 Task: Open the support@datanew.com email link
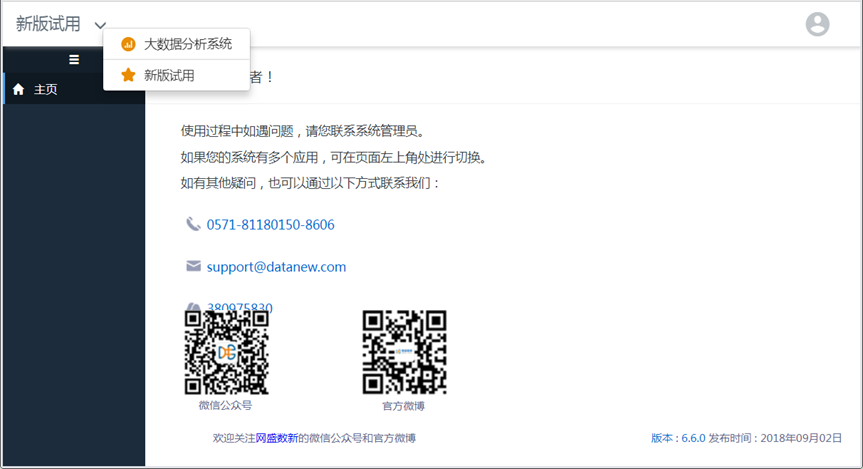[x=276, y=267]
